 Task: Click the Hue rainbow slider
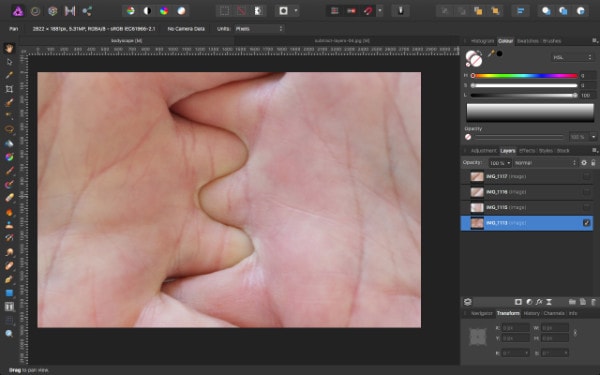[525, 76]
